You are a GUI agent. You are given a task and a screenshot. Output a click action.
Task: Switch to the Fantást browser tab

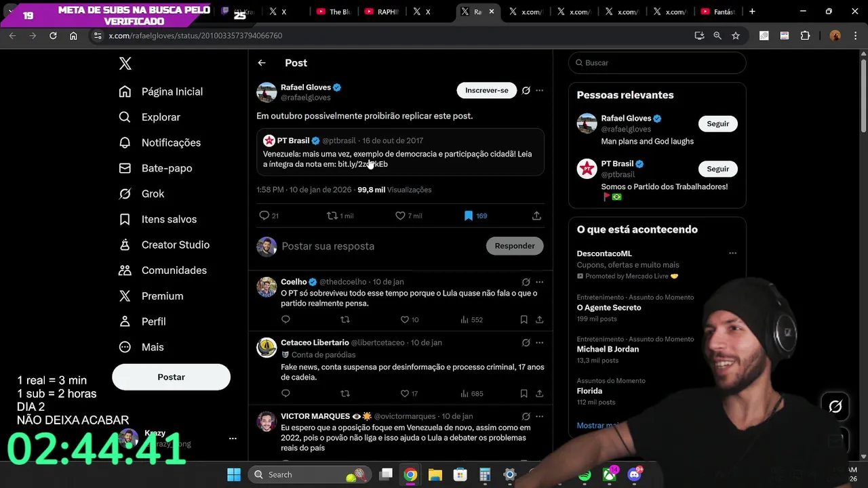718,12
